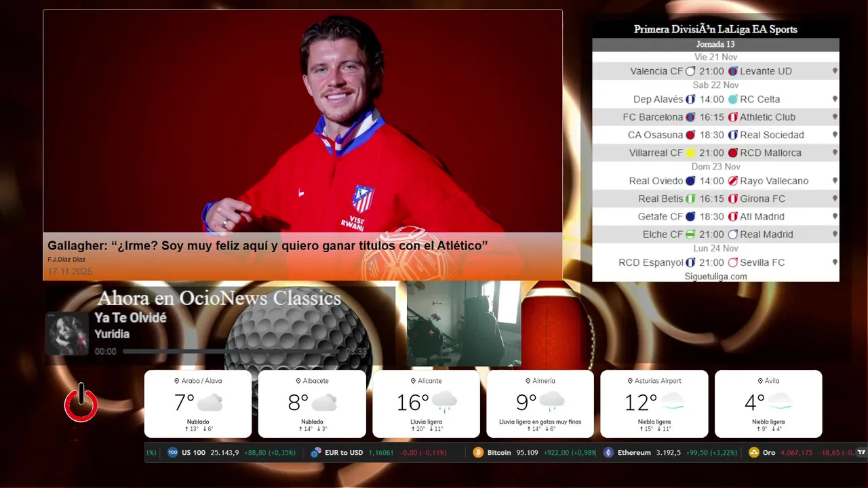The image size is (868, 488).
Task: Click the 00:00 elapsed time in player
Action: point(105,352)
